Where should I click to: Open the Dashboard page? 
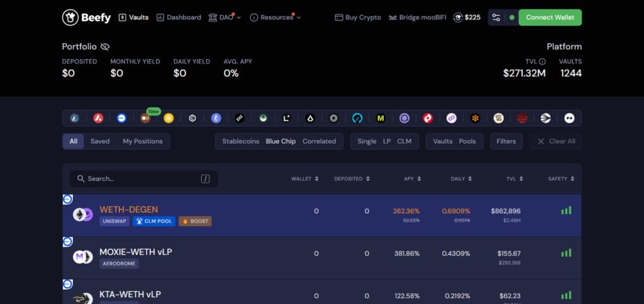[179, 17]
